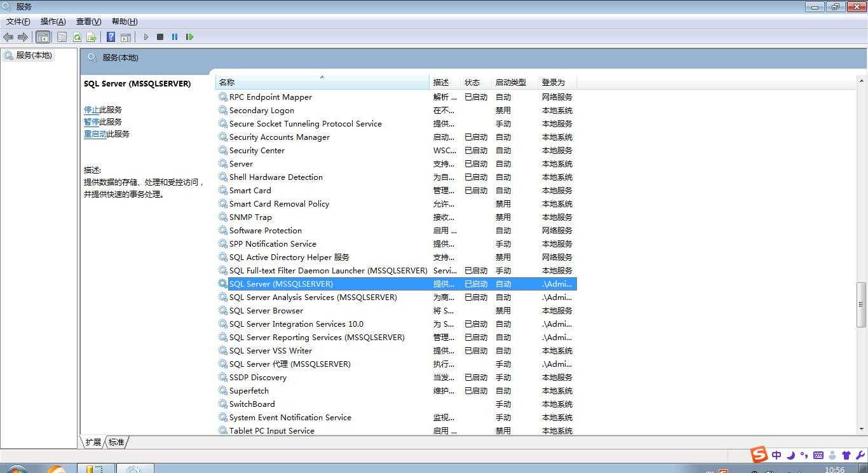Toggle the 中 Chinese/English input mode
The image size is (868, 473).
point(776,455)
